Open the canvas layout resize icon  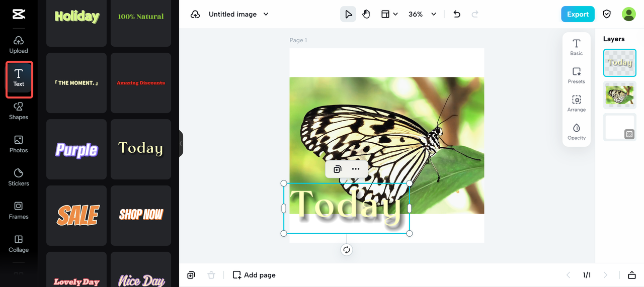pos(385,14)
